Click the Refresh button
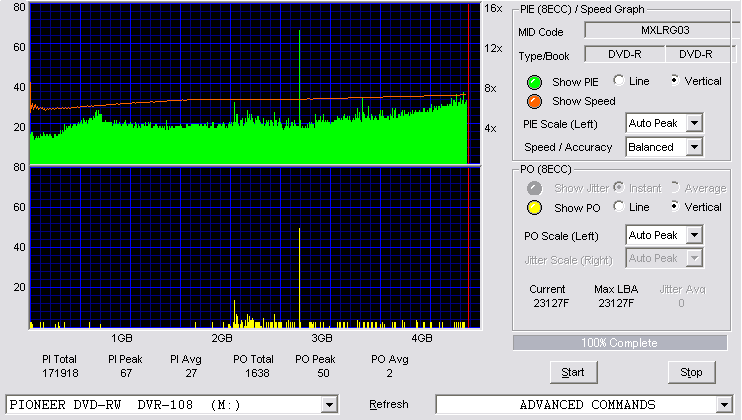Image resolution: width=742 pixels, height=420 pixels. [389, 404]
